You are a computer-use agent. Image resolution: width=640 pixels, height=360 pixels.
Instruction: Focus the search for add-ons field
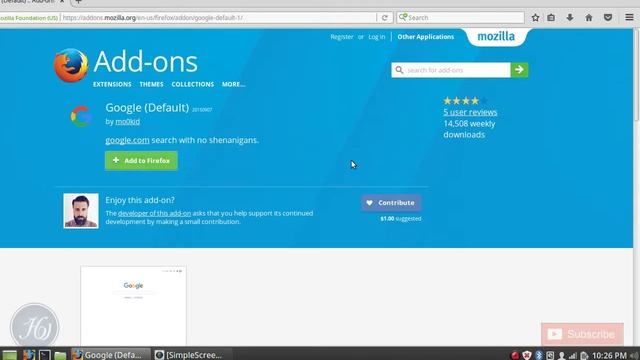coord(451,70)
